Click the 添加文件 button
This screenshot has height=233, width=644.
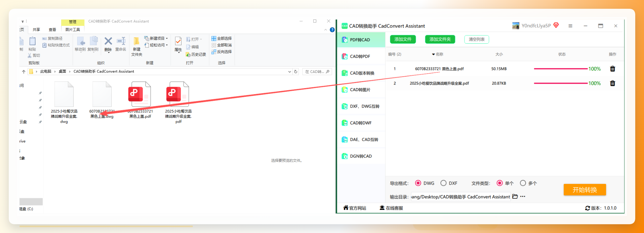pyautogui.click(x=403, y=39)
